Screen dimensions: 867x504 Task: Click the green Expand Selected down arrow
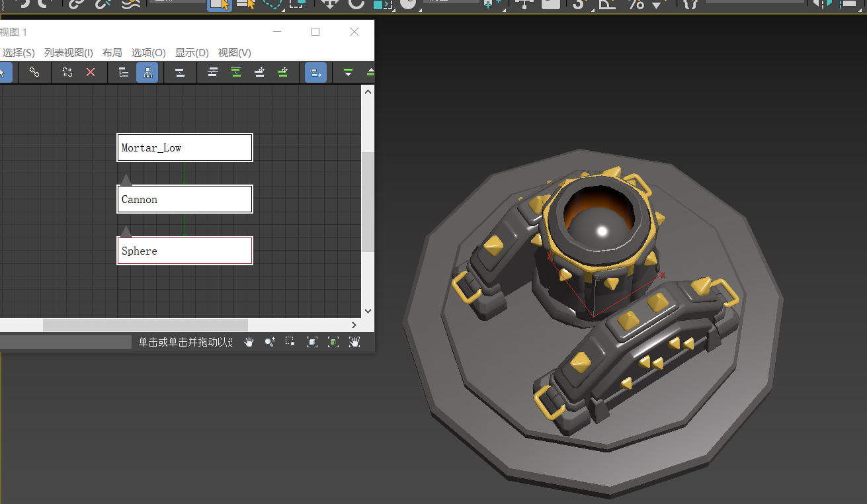[348, 73]
